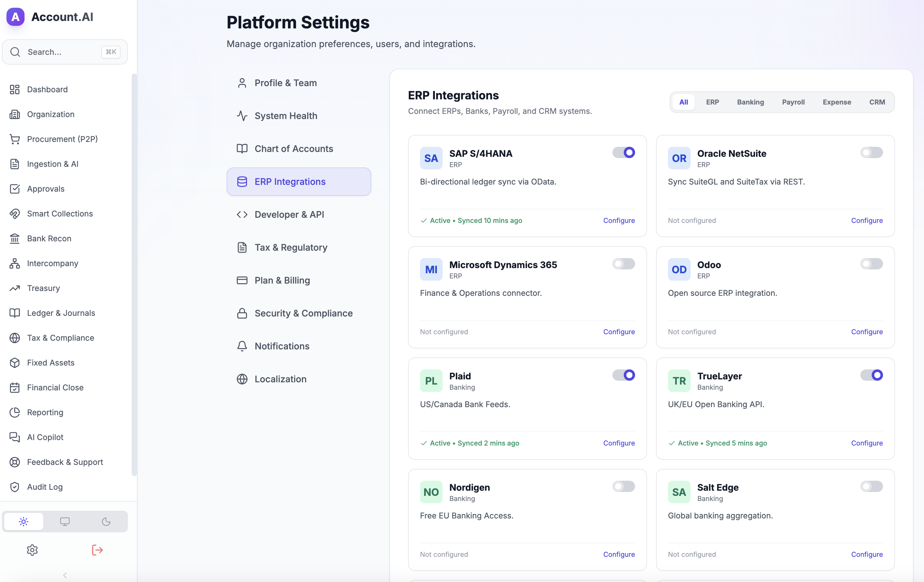Click the Bank Recon building icon

point(15,238)
